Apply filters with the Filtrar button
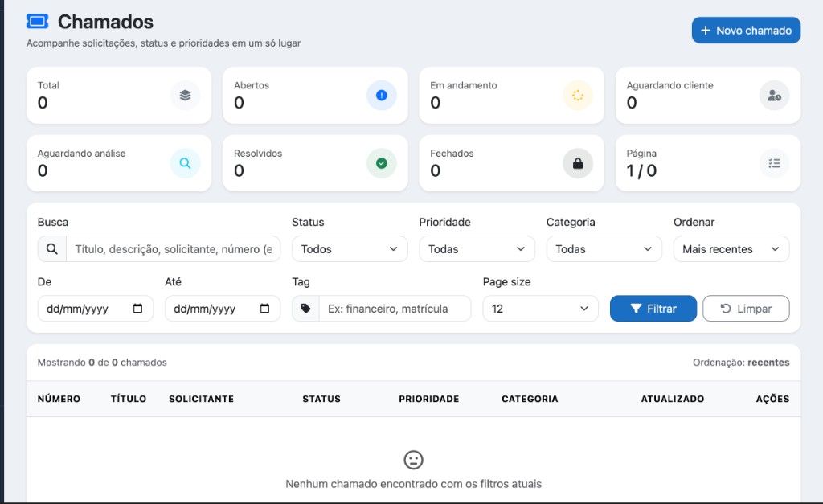The height and width of the screenshot is (504, 823). point(653,309)
